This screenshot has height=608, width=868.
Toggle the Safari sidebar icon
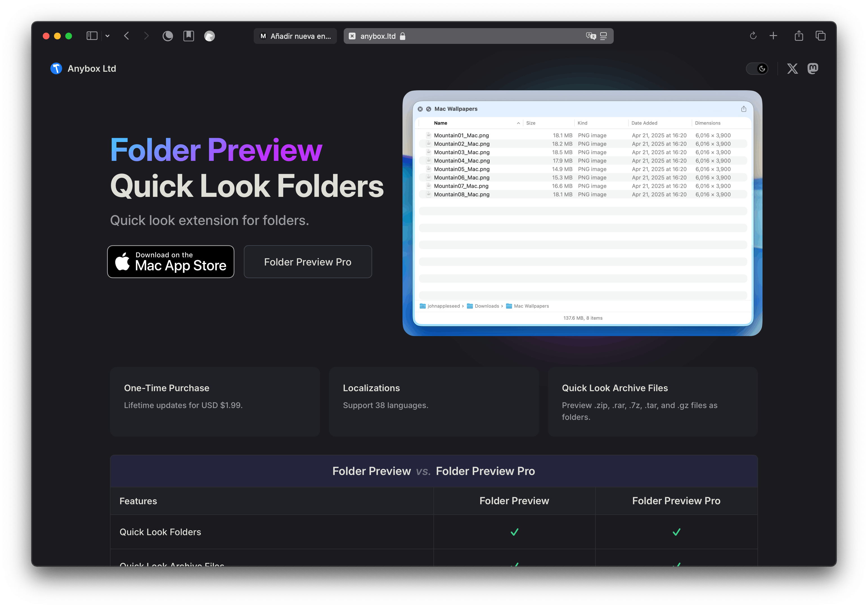(x=92, y=36)
